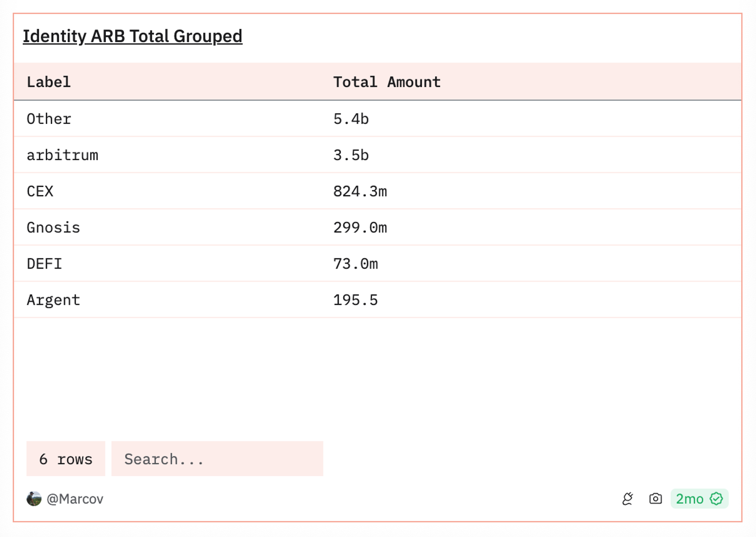Sort by the Total Amount column header
The height and width of the screenshot is (537, 756).
387,82
